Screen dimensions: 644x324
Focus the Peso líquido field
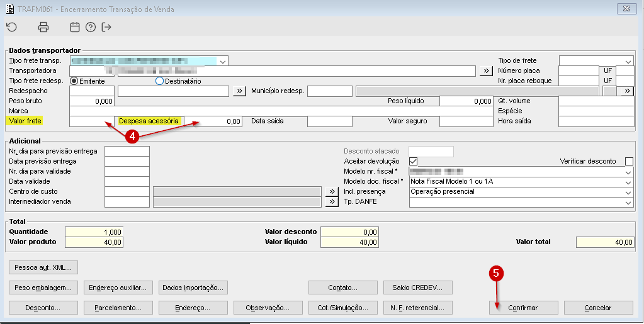pos(466,101)
